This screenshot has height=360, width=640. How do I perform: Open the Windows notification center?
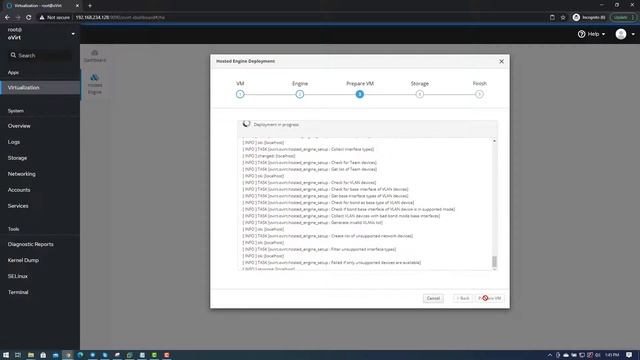[629, 355]
